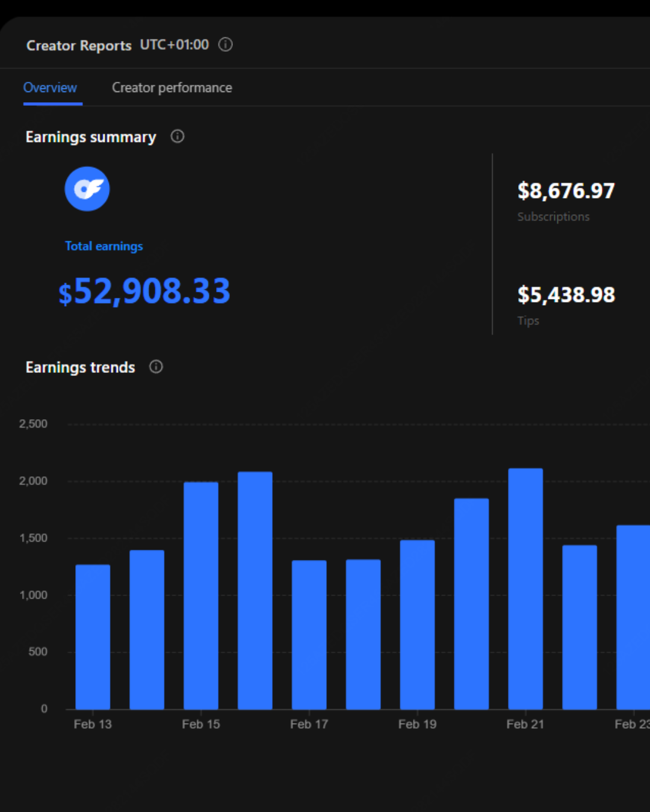650x812 pixels.
Task: Switch to the Overview tab
Action: [50, 88]
